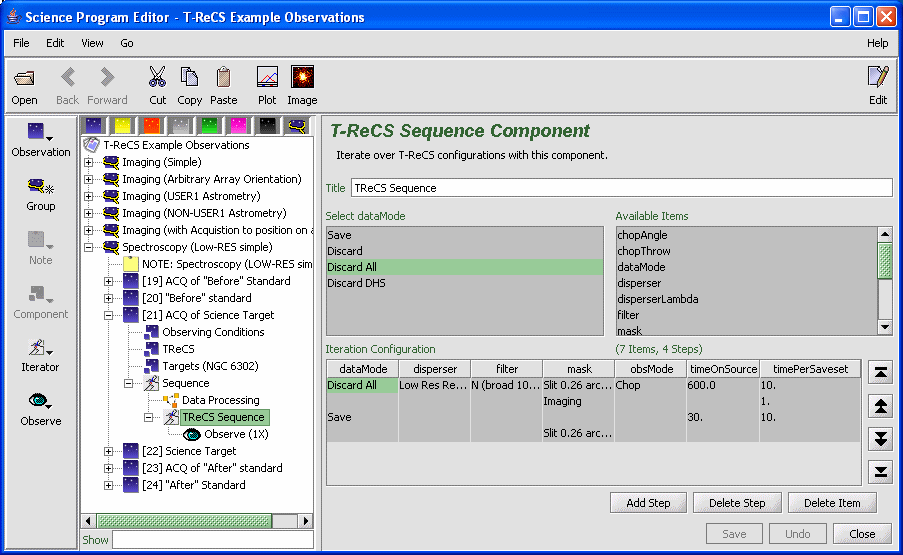This screenshot has width=903, height=555.
Task: Expand Imaging (Arbitrary Array Orientation) group
Action: coord(89,179)
